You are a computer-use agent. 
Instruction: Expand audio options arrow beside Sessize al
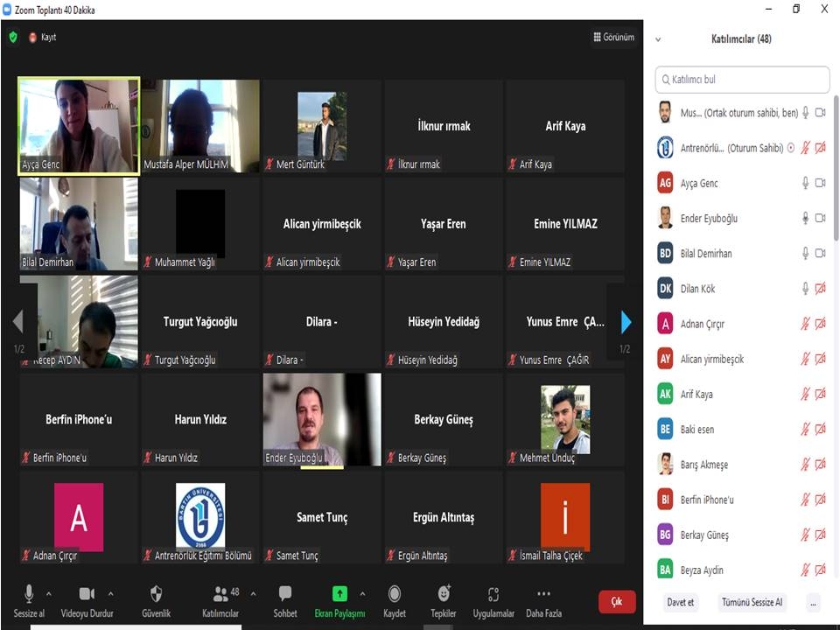click(52, 593)
